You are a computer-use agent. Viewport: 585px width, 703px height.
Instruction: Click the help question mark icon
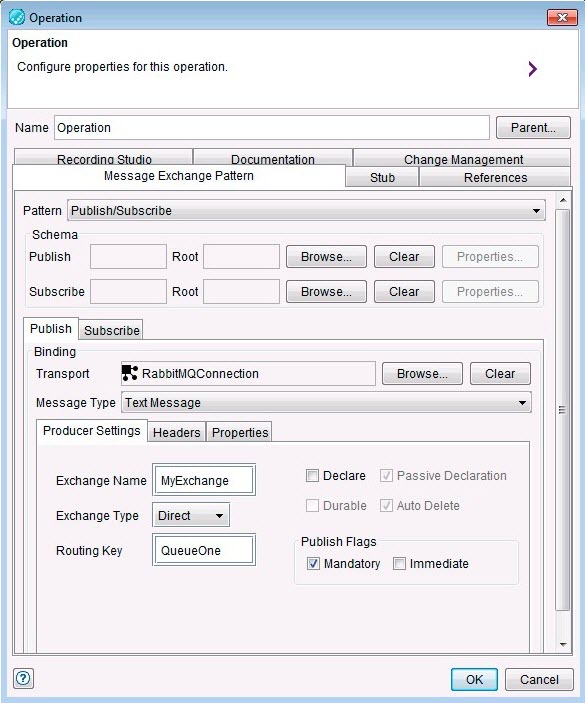point(23,678)
